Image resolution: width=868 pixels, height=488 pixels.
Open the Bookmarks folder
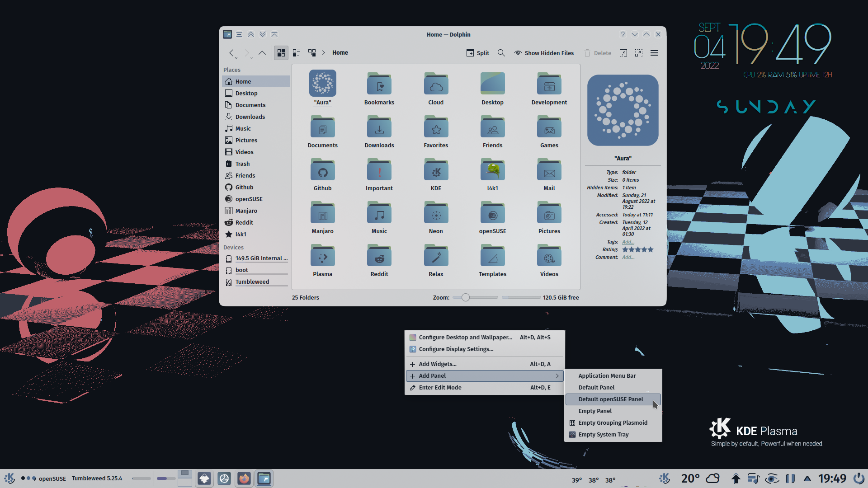(379, 89)
